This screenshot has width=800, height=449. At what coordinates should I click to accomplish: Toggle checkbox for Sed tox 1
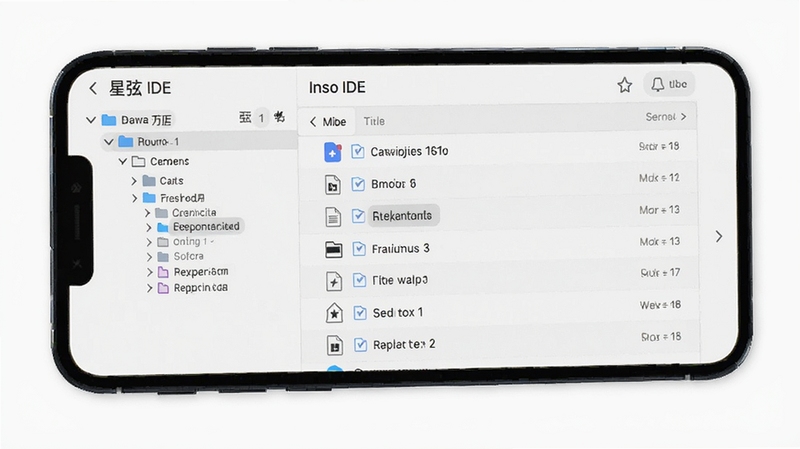click(360, 313)
